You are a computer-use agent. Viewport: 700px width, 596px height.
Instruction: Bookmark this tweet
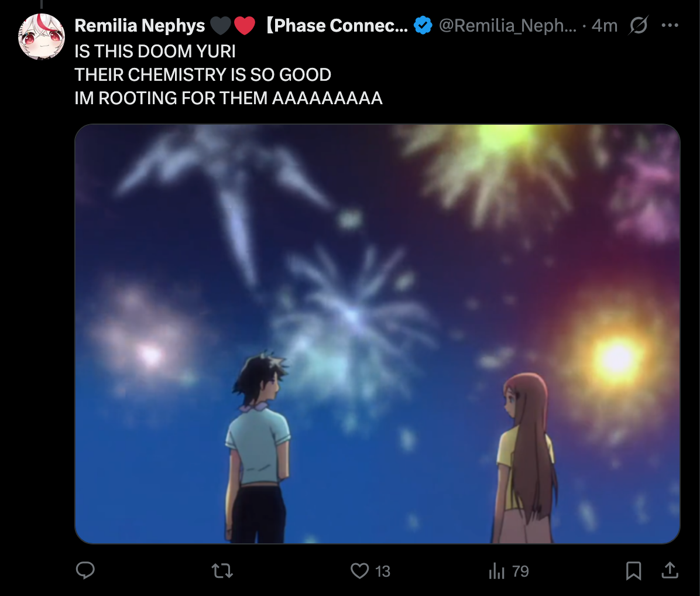[x=633, y=571]
